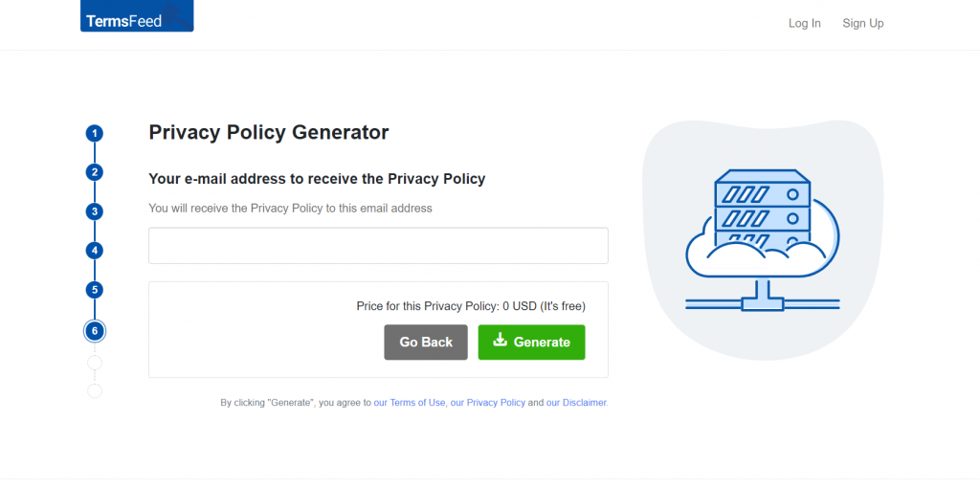
Task: Select the current step 6 circle
Action: [x=95, y=331]
